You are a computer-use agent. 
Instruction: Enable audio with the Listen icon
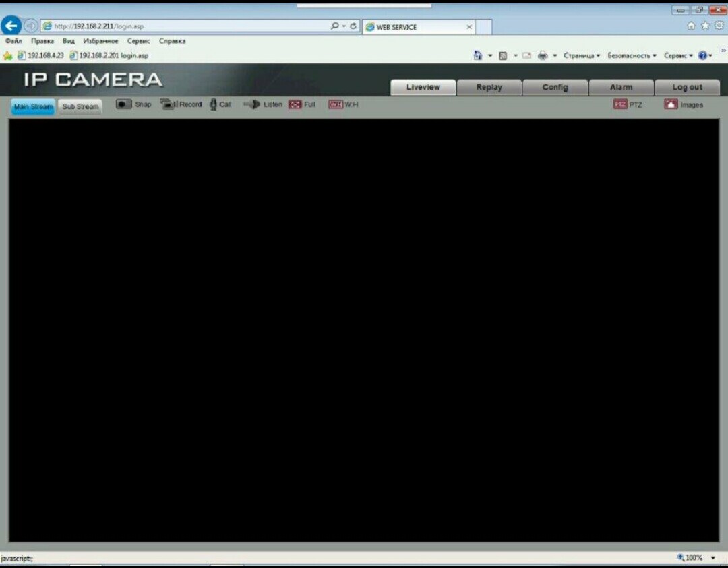tap(252, 104)
